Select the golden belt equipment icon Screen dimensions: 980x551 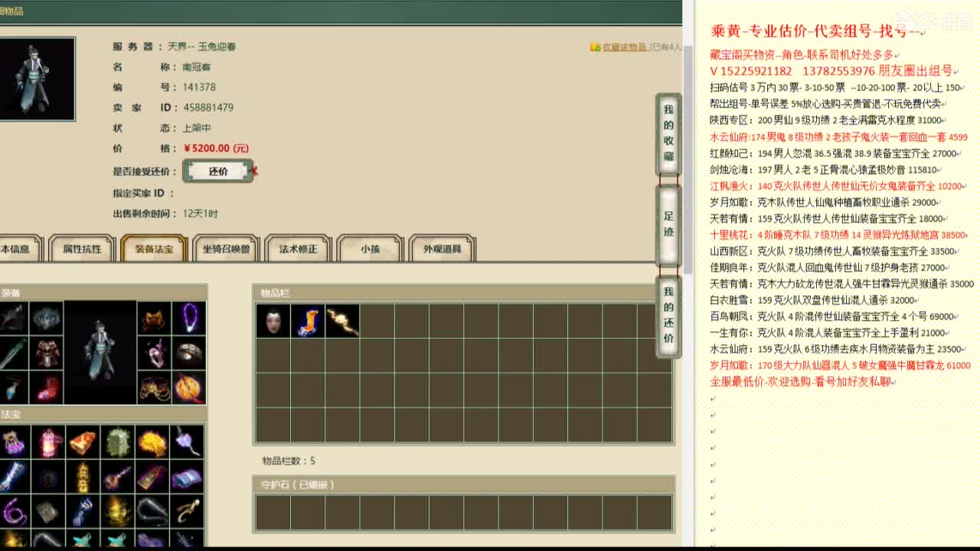[155, 388]
